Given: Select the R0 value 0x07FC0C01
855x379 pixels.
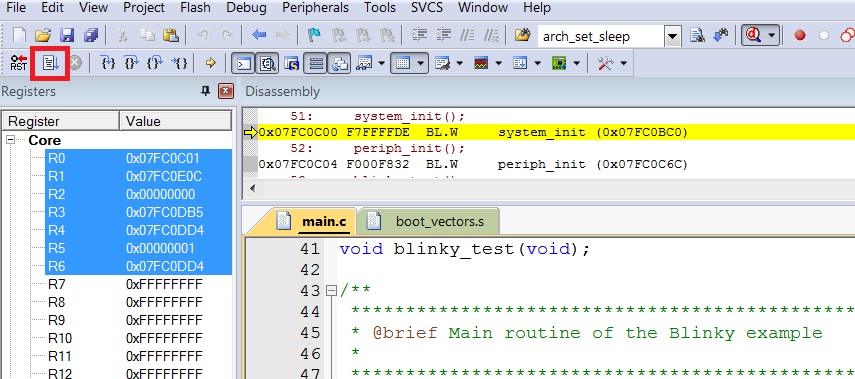Looking at the screenshot, I should point(163,159).
